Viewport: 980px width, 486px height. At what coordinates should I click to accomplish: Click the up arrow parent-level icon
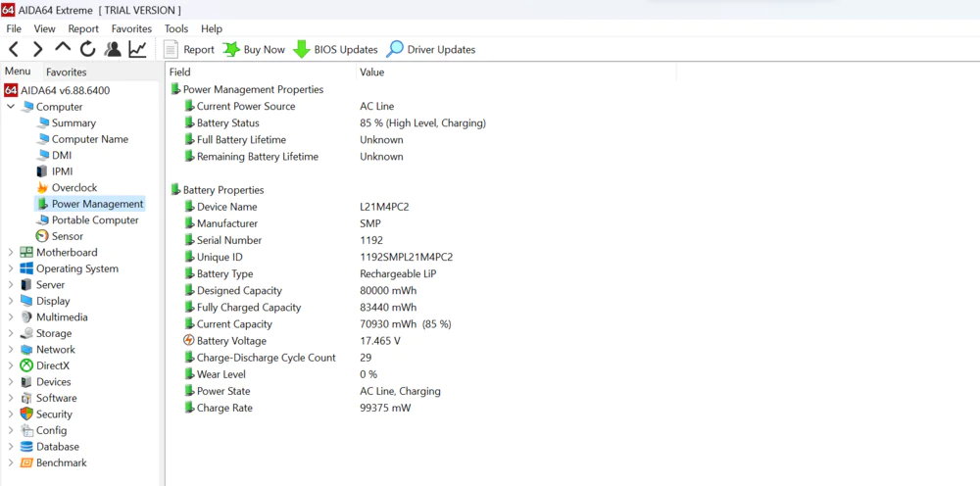click(x=63, y=47)
